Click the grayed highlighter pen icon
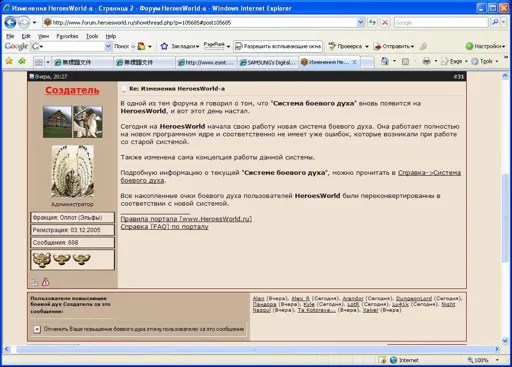Screen dimensions: 512x367 (x=423, y=46)
